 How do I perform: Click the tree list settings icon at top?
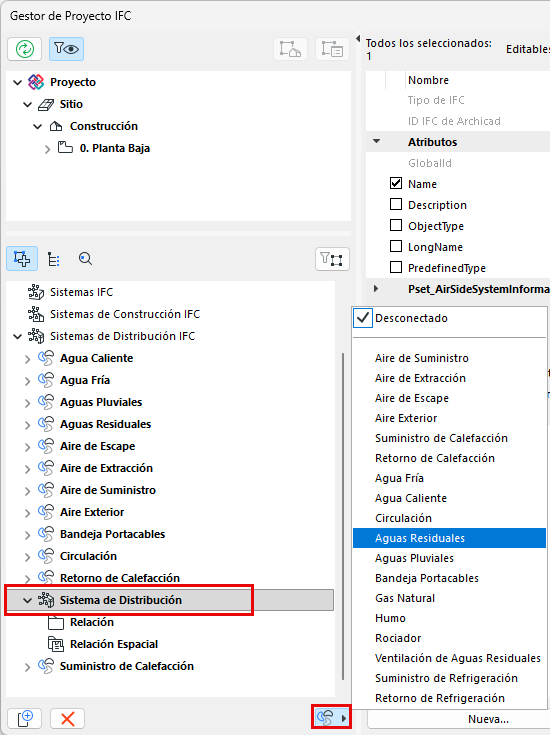coord(332,49)
